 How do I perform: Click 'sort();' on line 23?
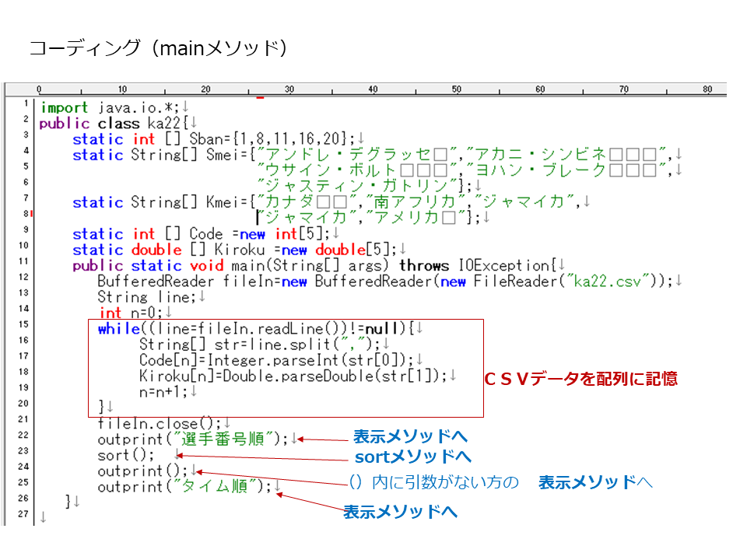coord(126,455)
